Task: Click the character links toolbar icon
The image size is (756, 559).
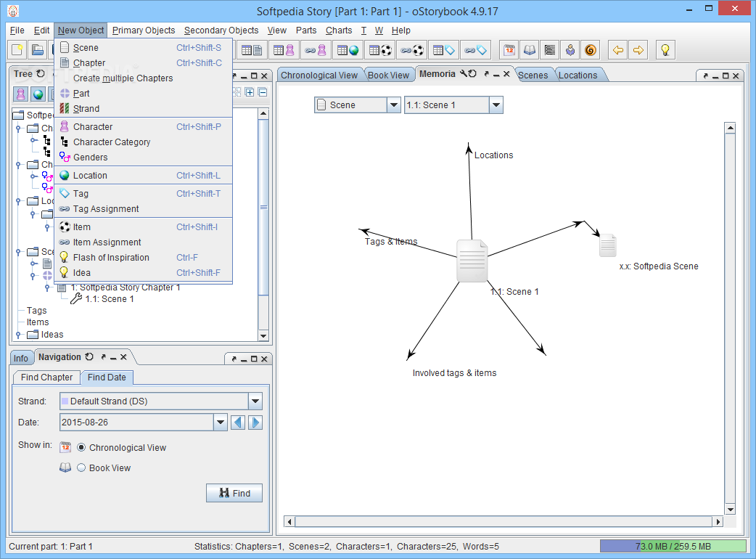Action: pos(316,50)
